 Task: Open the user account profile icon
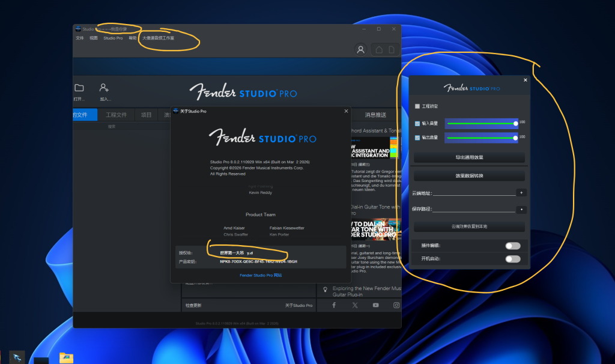tap(360, 49)
